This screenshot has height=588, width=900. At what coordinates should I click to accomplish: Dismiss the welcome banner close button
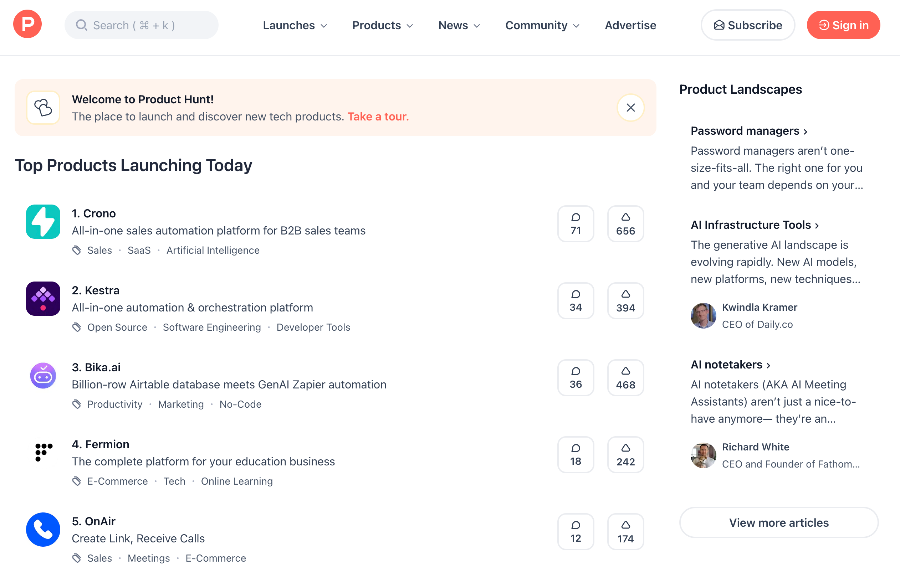(x=630, y=108)
